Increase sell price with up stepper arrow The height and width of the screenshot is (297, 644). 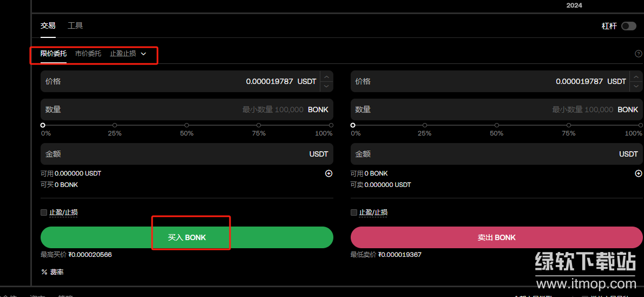pyautogui.click(x=636, y=76)
